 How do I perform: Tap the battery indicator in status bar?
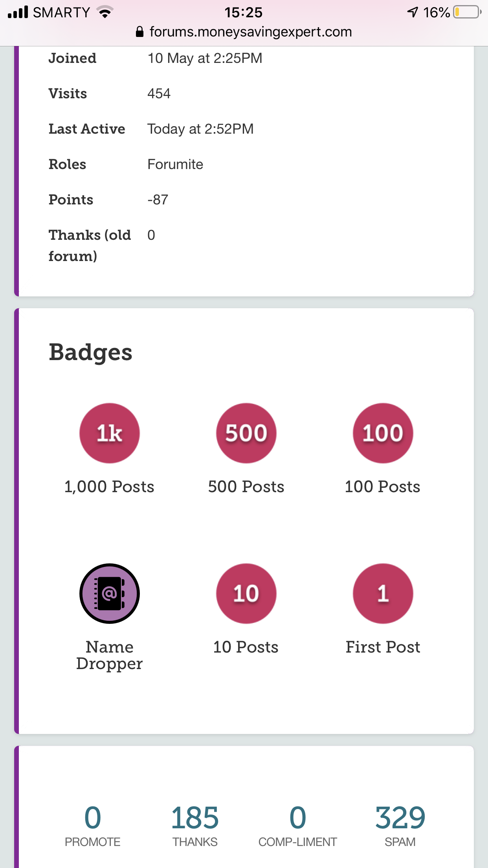point(467,12)
